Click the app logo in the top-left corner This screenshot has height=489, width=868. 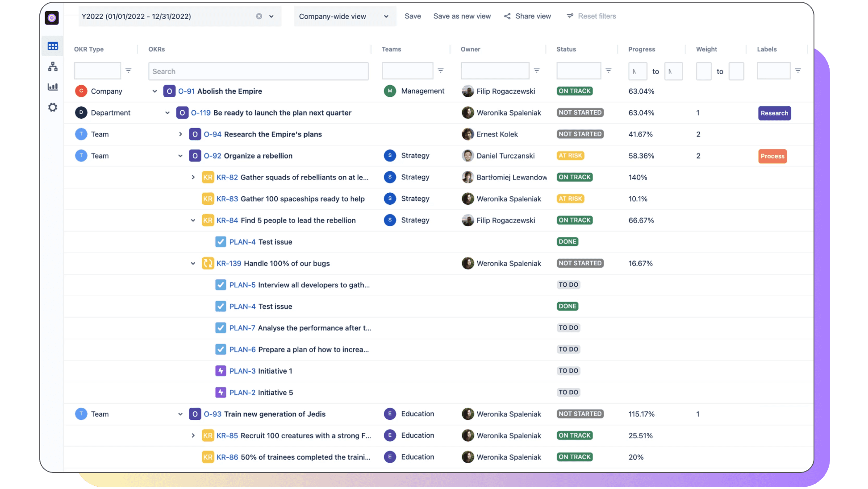(x=52, y=18)
